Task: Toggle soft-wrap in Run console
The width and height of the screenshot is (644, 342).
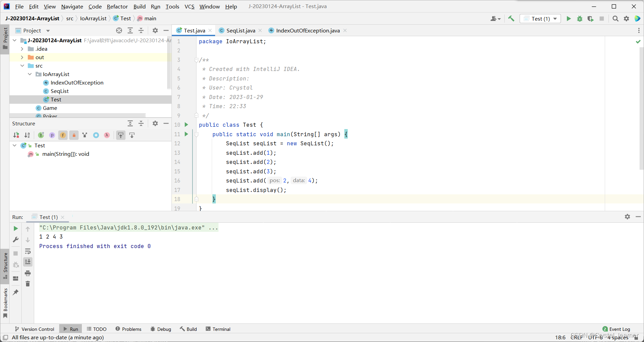Action: 28,251
